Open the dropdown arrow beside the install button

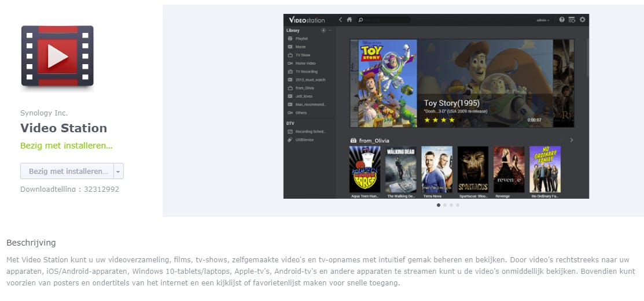[118, 171]
